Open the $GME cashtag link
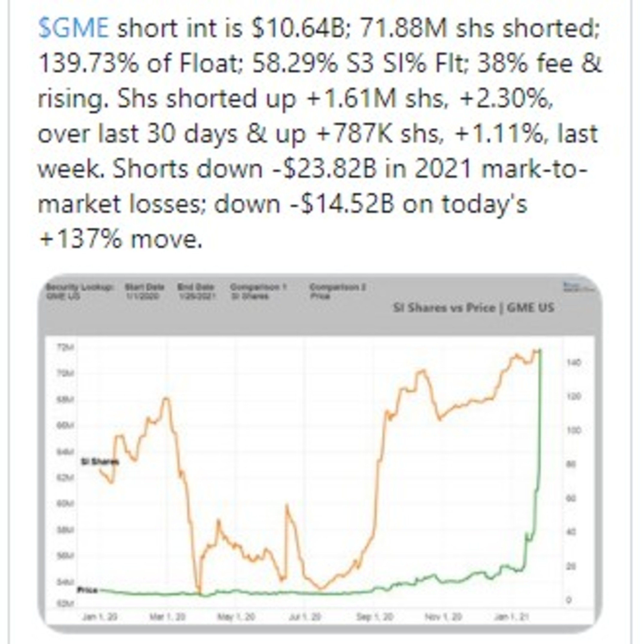 (x=73, y=28)
